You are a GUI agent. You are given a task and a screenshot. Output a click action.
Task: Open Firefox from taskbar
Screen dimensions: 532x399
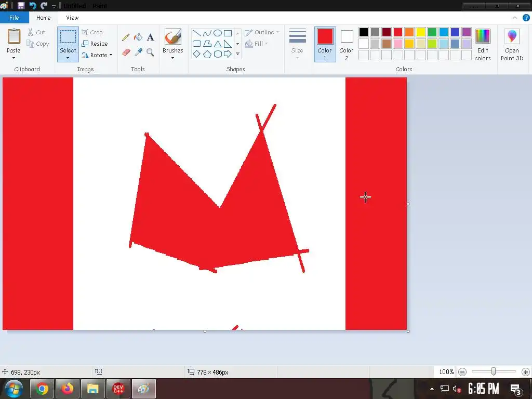point(67,389)
